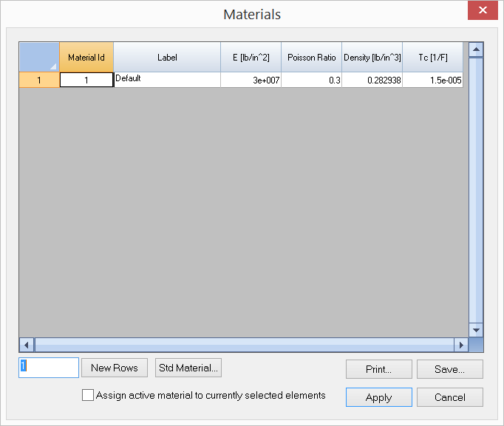
Task: Open the Std Material dialog
Action: pos(188,368)
